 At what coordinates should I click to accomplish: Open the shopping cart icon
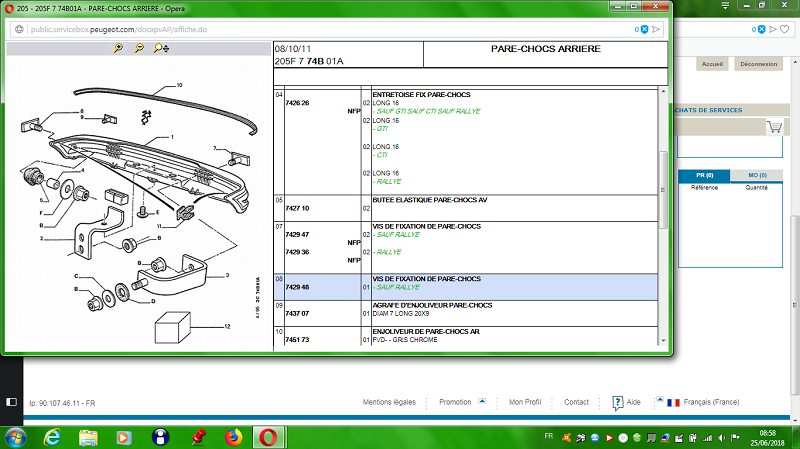click(x=774, y=127)
